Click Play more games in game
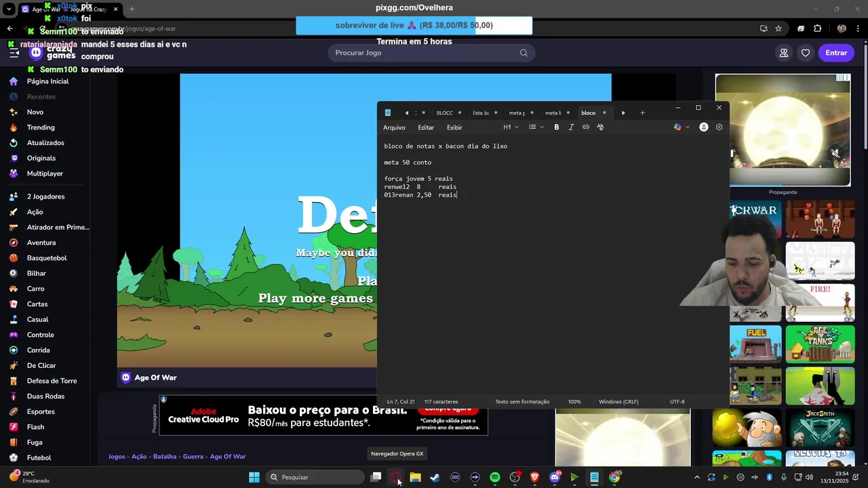Screen dimensions: 868x488 coord(315,298)
